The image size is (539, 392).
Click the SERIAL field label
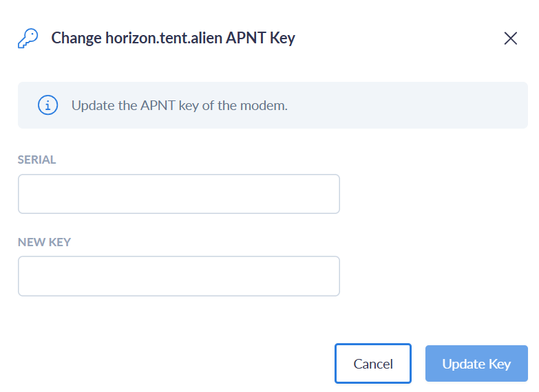(x=37, y=160)
